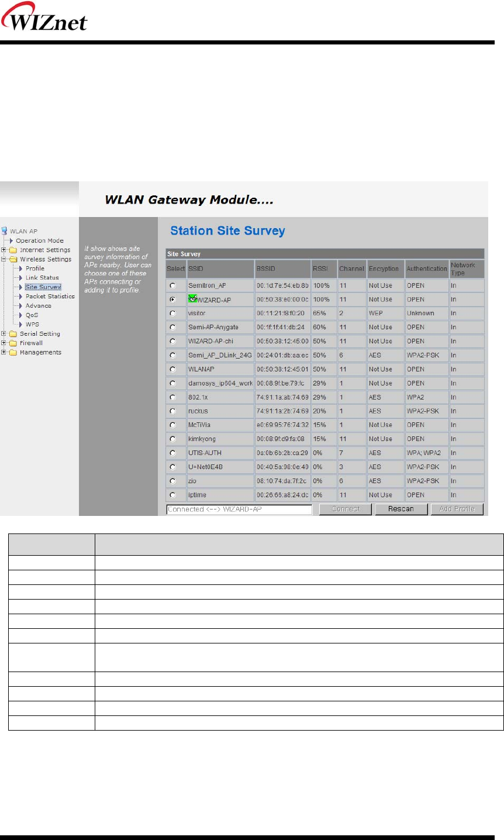Open the WPS page
The width and height of the screenshot is (504, 840).
pos(33,324)
